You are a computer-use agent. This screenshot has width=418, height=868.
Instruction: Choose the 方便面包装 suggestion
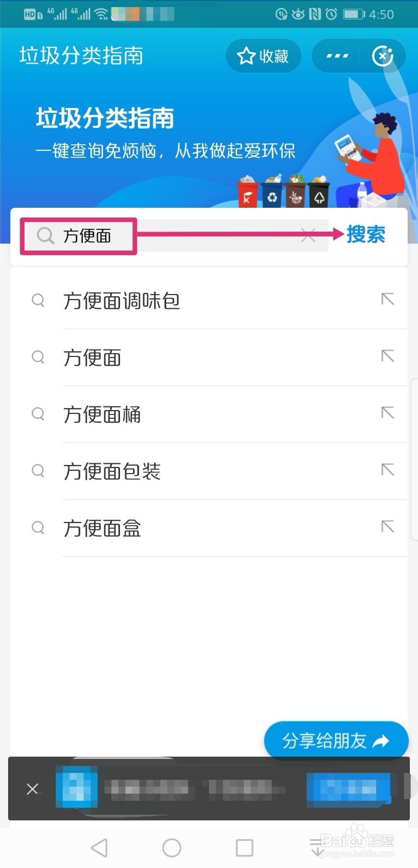[209, 471]
